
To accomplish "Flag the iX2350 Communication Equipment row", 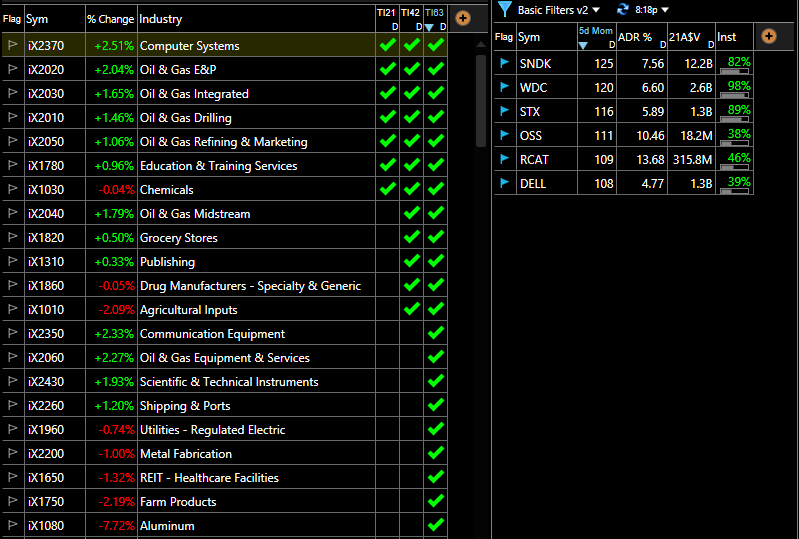I will point(13,333).
